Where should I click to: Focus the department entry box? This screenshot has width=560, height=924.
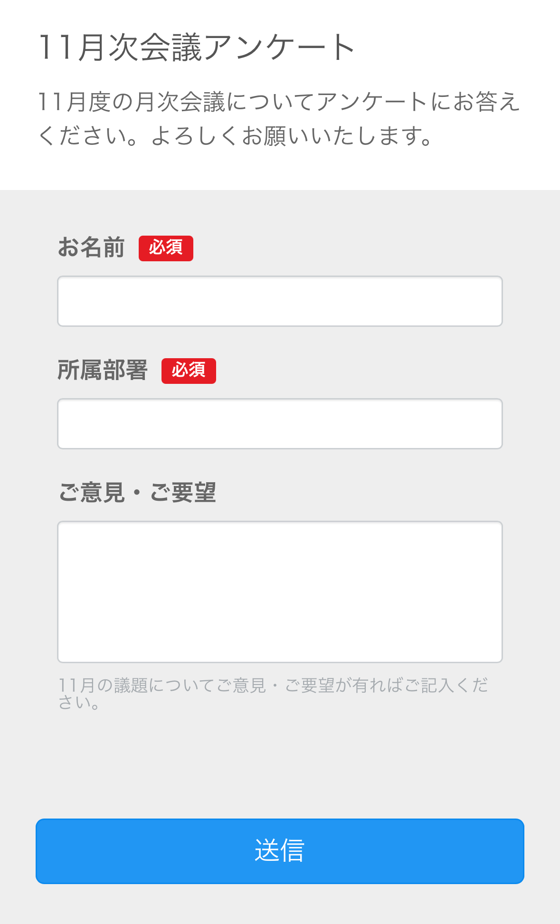280,423
